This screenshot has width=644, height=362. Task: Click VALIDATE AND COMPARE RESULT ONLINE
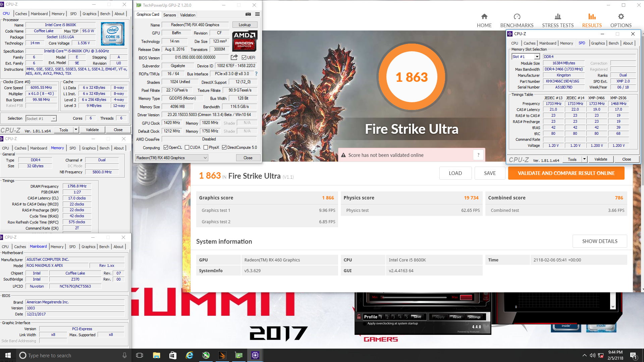[x=566, y=173]
